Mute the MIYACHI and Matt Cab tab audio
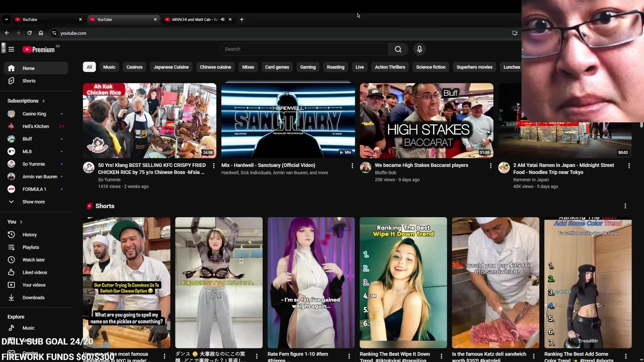Viewport: 644px width, 362px height. coord(222,20)
